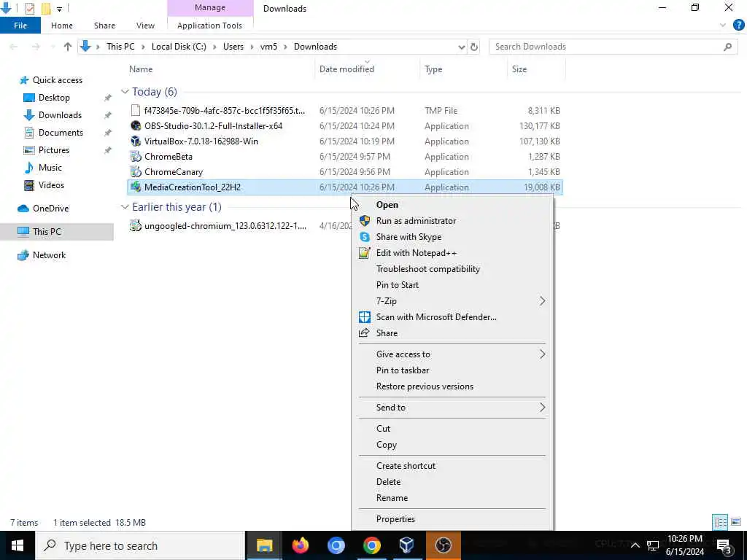Launch Firefox from the taskbar
747x560 pixels.
(300, 545)
